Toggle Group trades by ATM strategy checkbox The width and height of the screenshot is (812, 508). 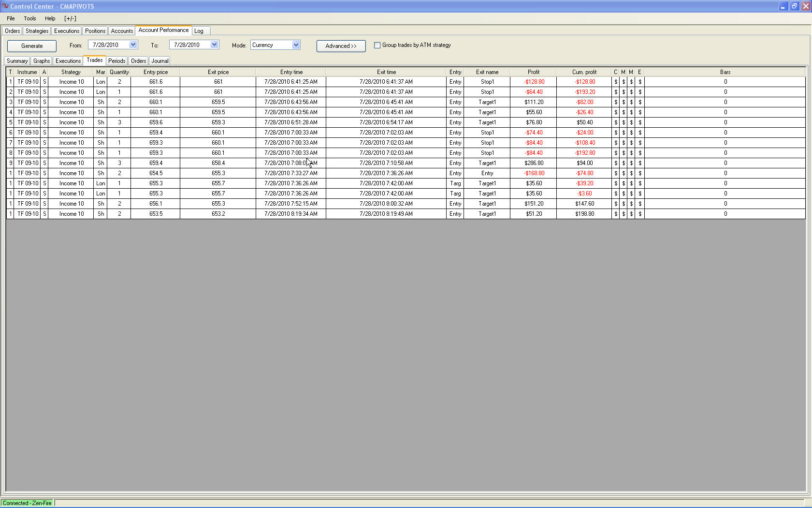tap(377, 45)
